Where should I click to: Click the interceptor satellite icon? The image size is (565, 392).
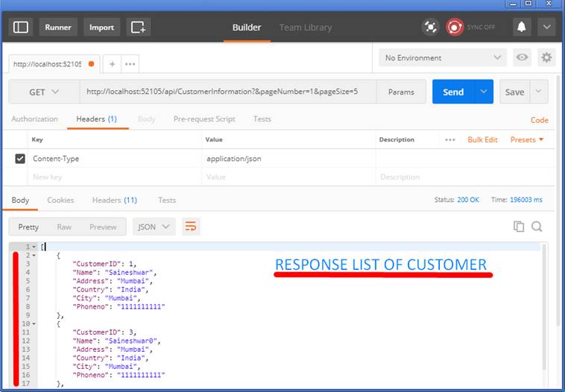(430, 28)
